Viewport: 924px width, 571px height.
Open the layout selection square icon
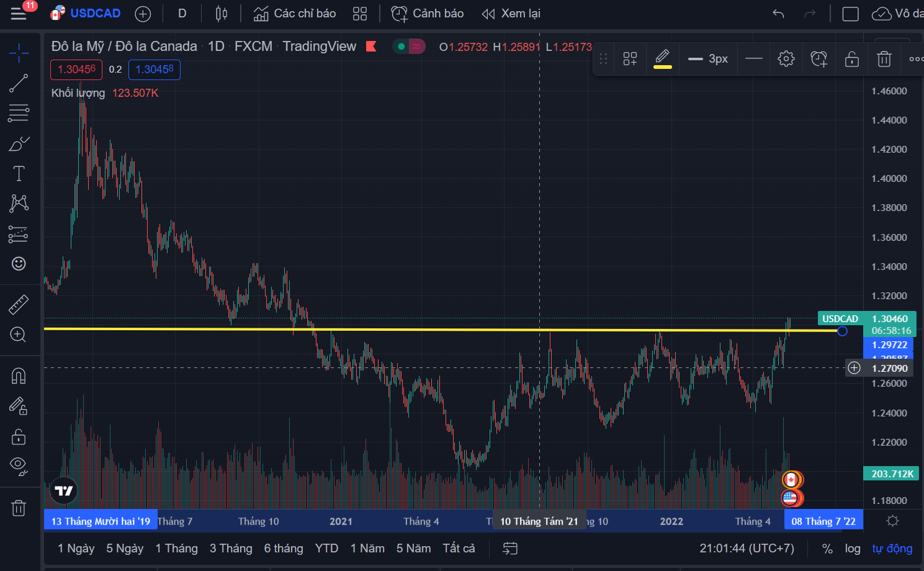click(850, 14)
